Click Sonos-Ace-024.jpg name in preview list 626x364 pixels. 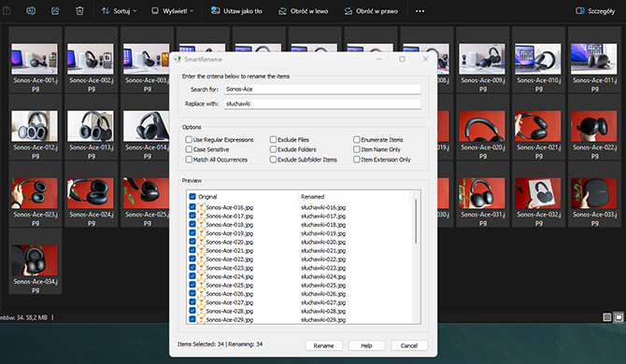tap(230, 276)
